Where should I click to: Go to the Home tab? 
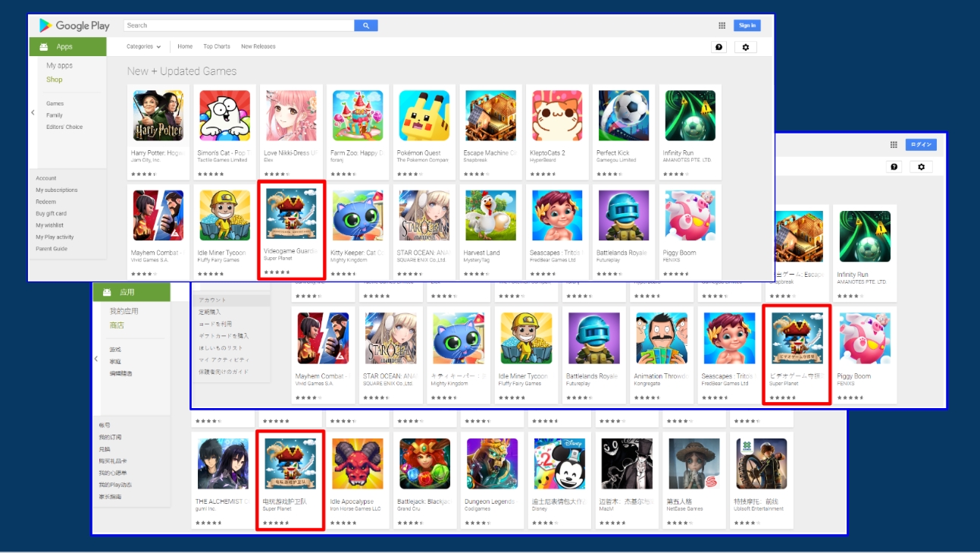[x=185, y=46]
